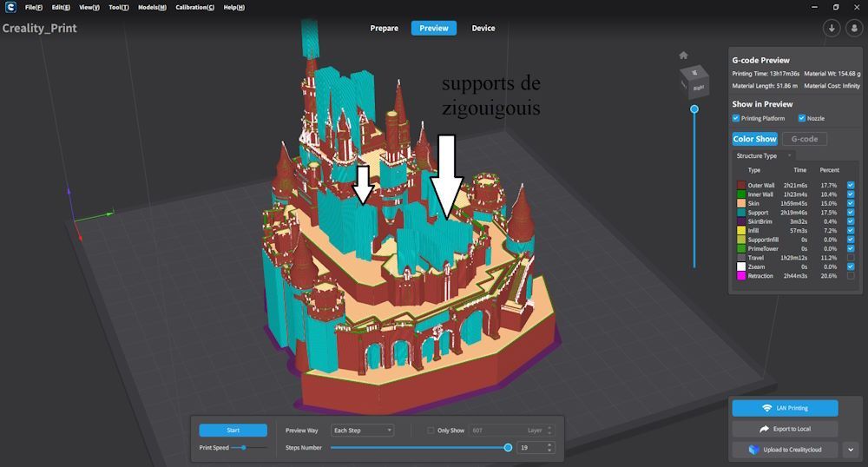Click the Material Length 51.86 m text
This screenshot has height=467, width=868.
coord(765,86)
